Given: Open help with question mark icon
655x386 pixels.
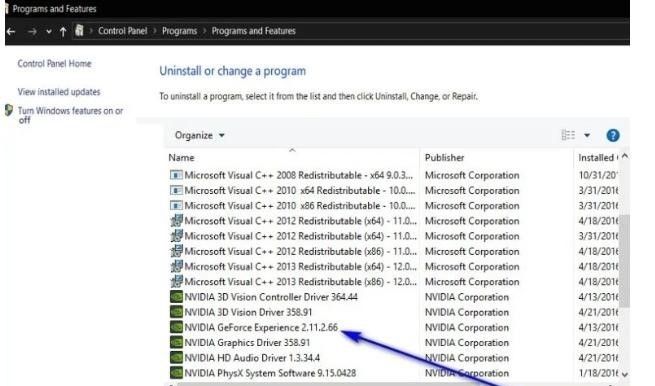Looking at the screenshot, I should (613, 135).
